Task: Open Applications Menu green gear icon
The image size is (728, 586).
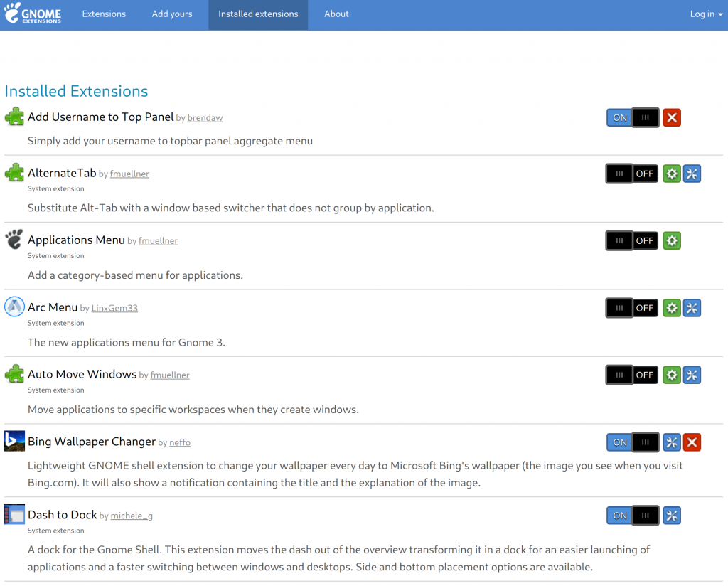Action: pos(672,241)
